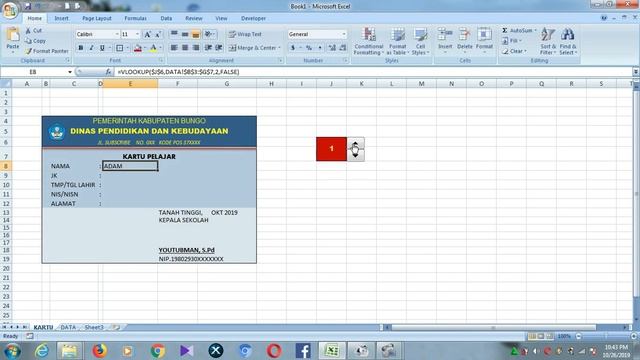Open Sort & Filter menu

[x=548, y=41]
